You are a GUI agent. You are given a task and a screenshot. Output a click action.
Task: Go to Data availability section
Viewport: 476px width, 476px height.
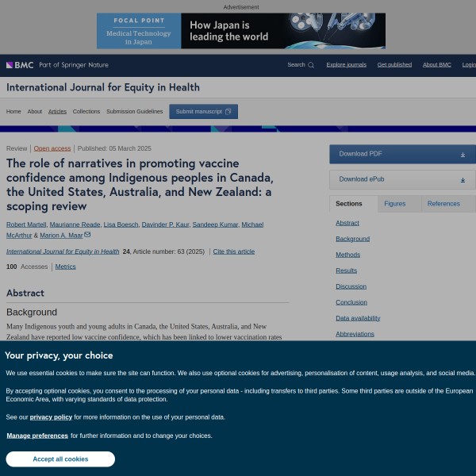358,318
